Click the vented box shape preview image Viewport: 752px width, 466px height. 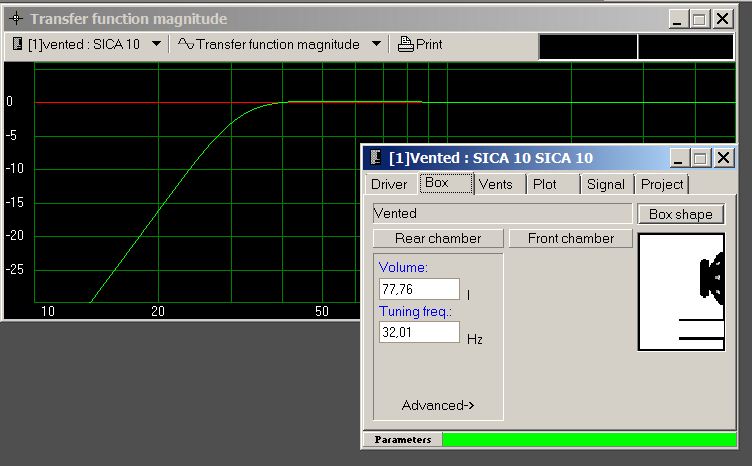click(681, 292)
